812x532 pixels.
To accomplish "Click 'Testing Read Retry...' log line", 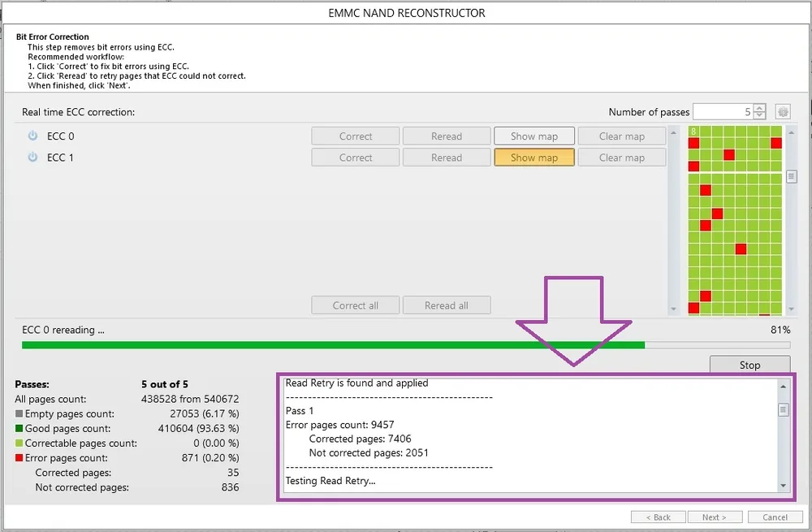I will 330,481.
